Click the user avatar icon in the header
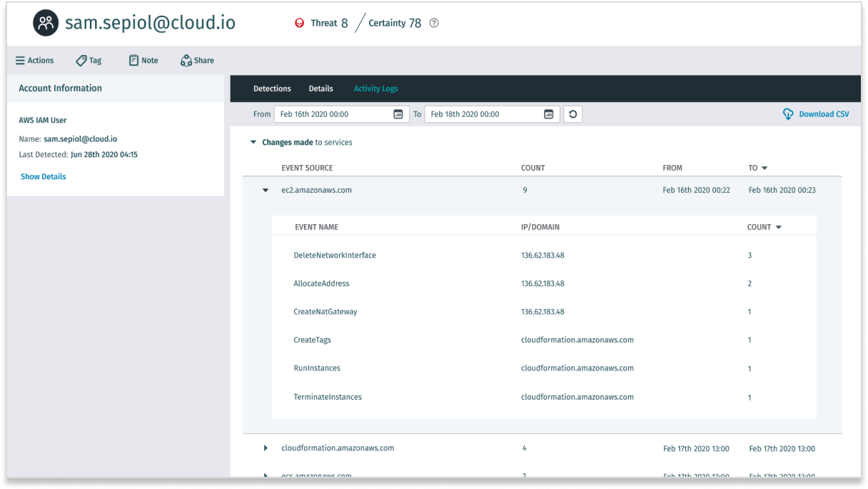The height and width of the screenshot is (489, 868). tap(45, 23)
